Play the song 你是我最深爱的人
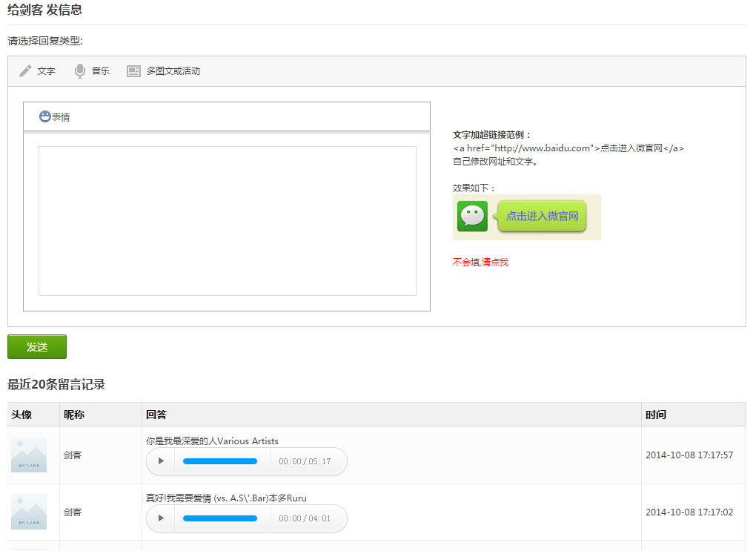 161,461
